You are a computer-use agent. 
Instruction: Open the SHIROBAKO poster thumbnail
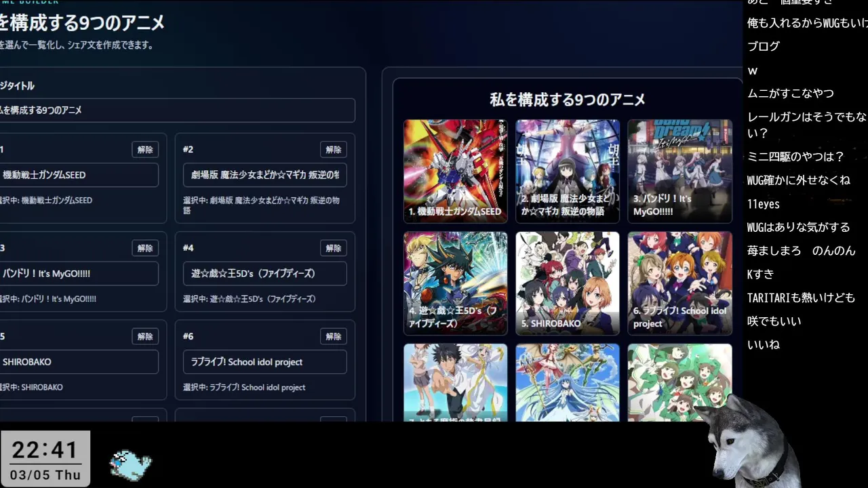coord(568,283)
